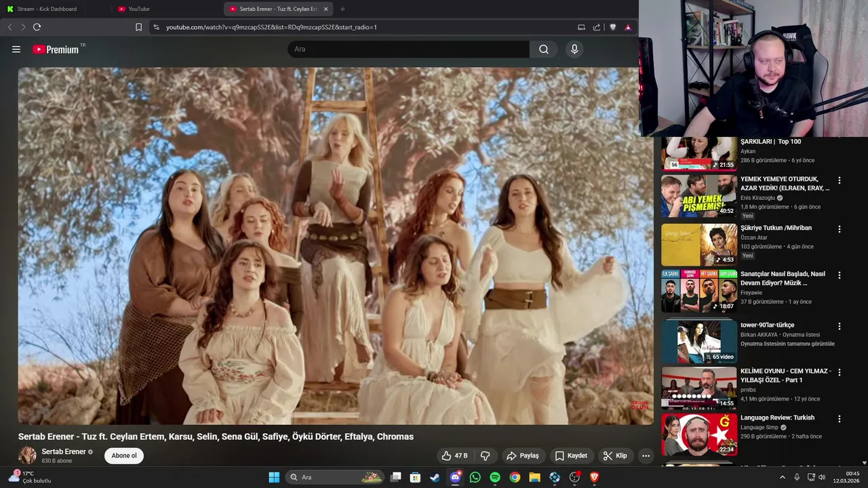
Task: Start voice search with the microphone icon
Action: coord(574,49)
